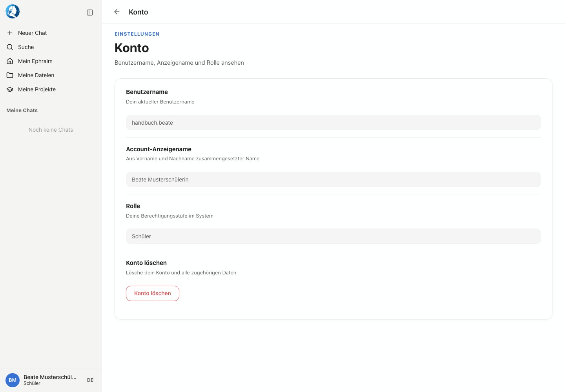Screen dimensions: 565x392
Task: Click the BM user avatar
Action: (x=13, y=380)
